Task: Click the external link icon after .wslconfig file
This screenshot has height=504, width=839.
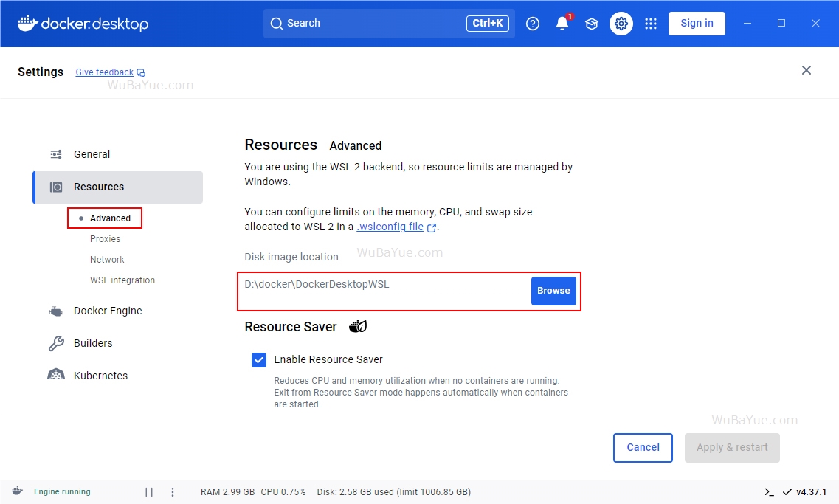Action: point(431,227)
